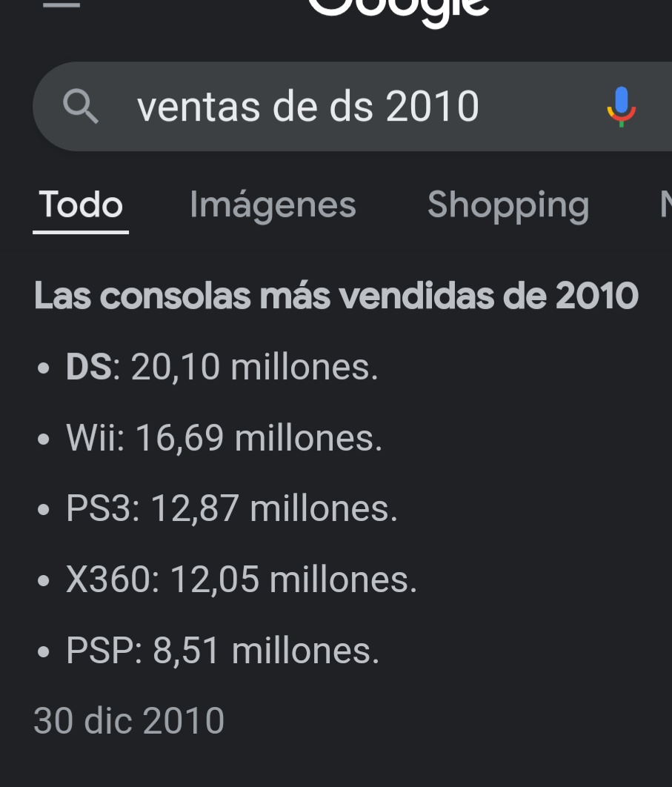This screenshot has height=787, width=672.
Task: Open the hamburger menu at top left
Action: pyautogui.click(x=61, y=4)
